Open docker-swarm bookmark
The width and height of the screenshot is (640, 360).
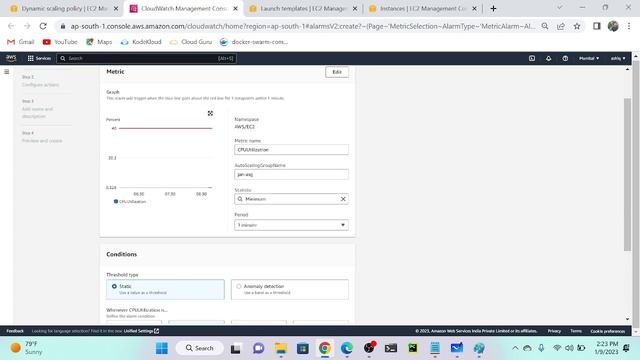pos(254,42)
